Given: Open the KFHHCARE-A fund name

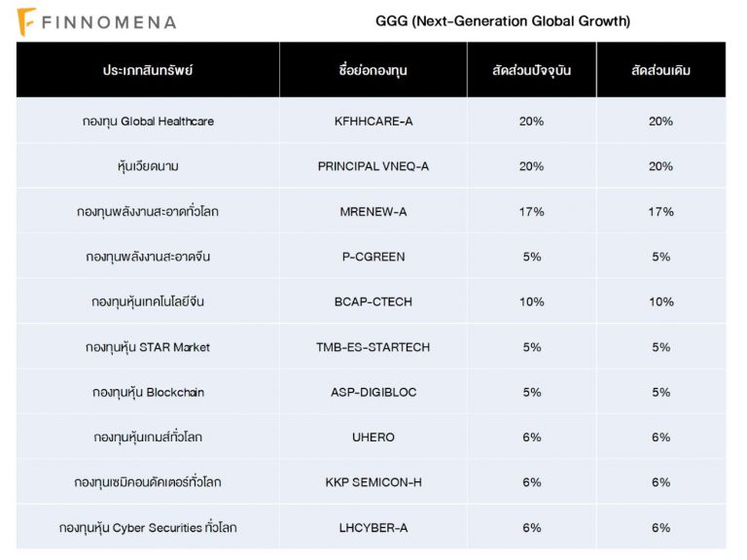Looking at the screenshot, I should point(373,122).
